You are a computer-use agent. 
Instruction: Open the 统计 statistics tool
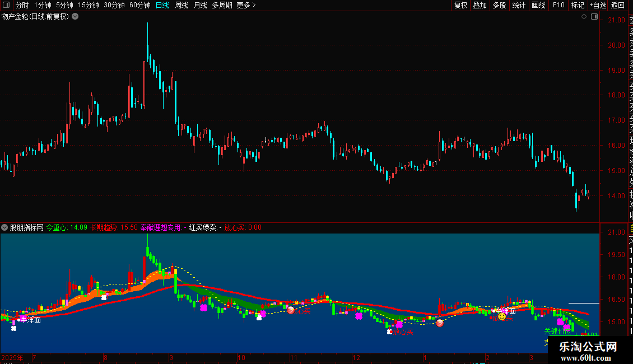pyautogui.click(x=519, y=5)
